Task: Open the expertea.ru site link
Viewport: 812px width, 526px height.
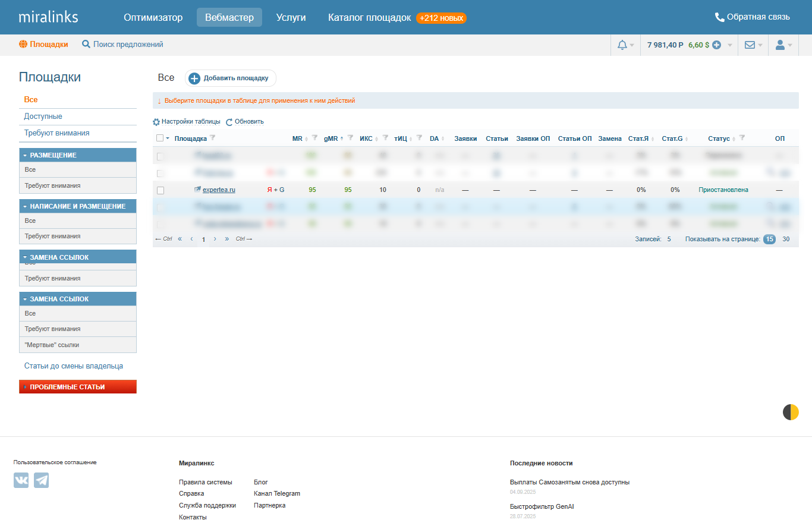Action: pos(219,190)
